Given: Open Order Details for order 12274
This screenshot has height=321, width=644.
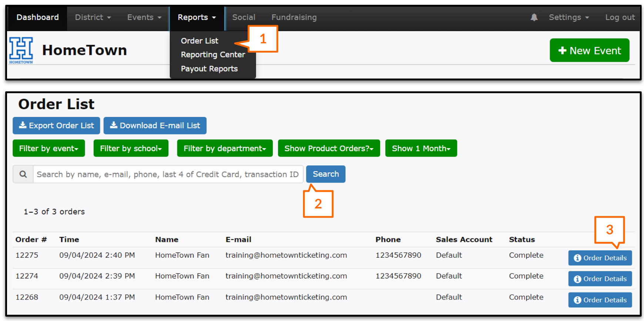Looking at the screenshot, I should click(x=600, y=279).
